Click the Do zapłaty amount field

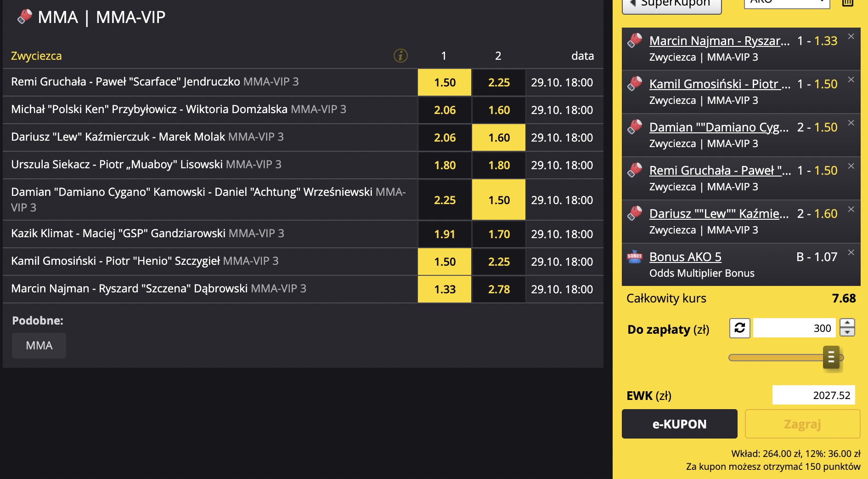click(x=794, y=328)
